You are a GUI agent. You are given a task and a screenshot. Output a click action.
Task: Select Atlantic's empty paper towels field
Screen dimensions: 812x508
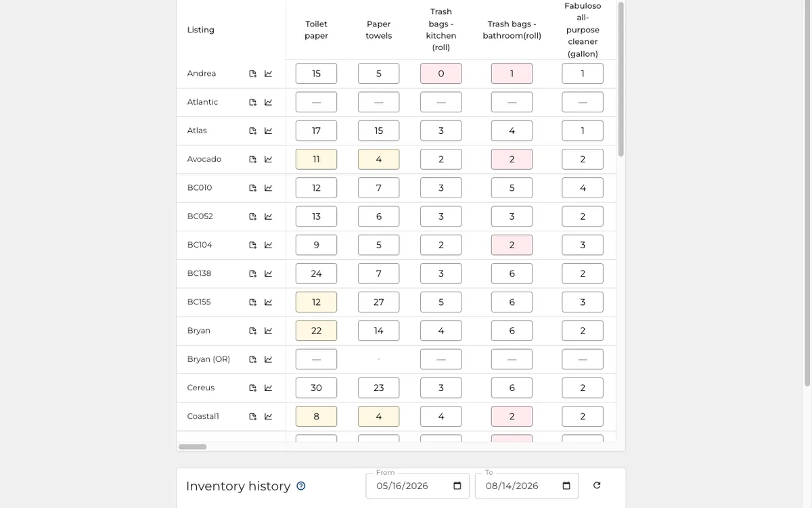point(378,102)
